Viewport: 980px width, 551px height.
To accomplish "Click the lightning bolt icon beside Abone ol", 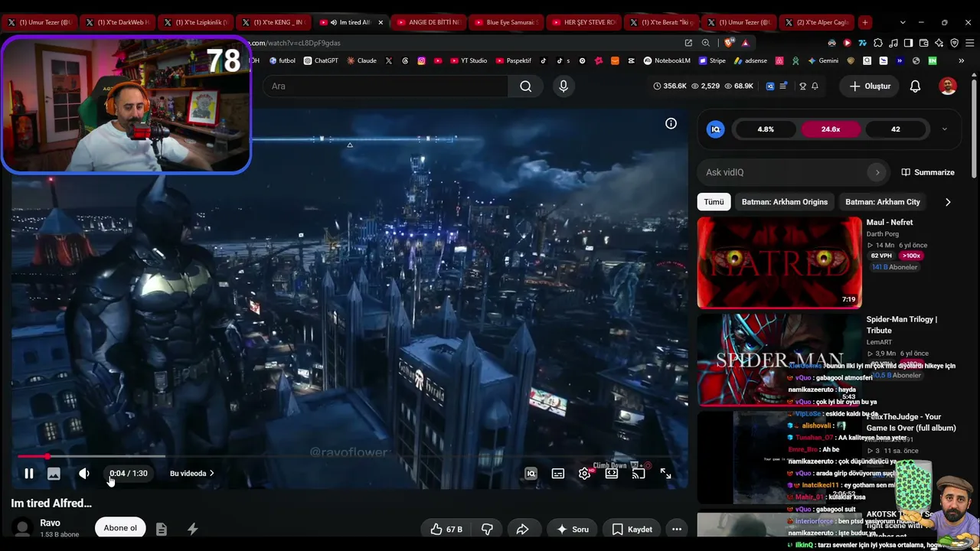I will coord(192,529).
